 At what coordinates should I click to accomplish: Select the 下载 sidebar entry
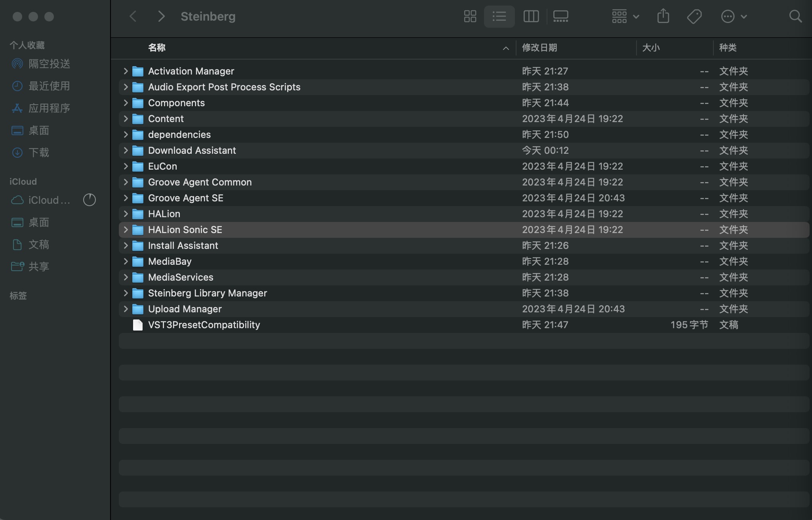point(38,152)
